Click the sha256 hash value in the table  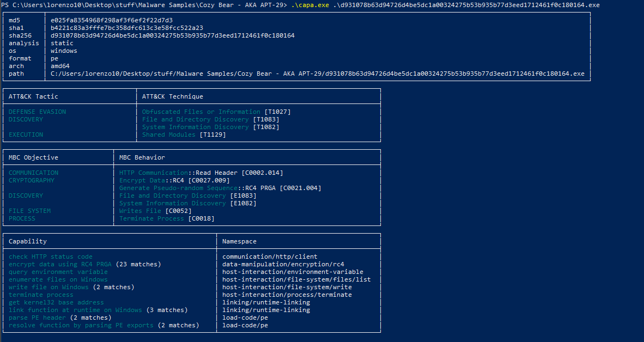pyautogui.click(x=173, y=35)
